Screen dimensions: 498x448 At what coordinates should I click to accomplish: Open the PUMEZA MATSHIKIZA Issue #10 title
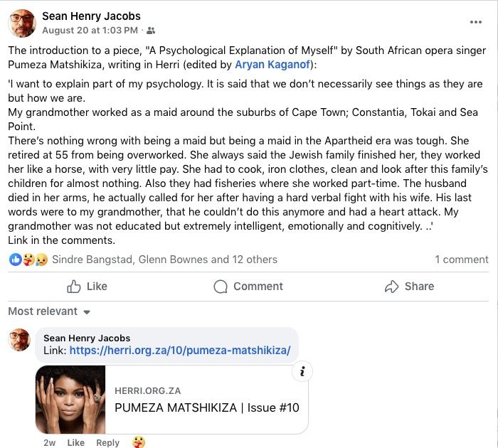tap(206, 407)
